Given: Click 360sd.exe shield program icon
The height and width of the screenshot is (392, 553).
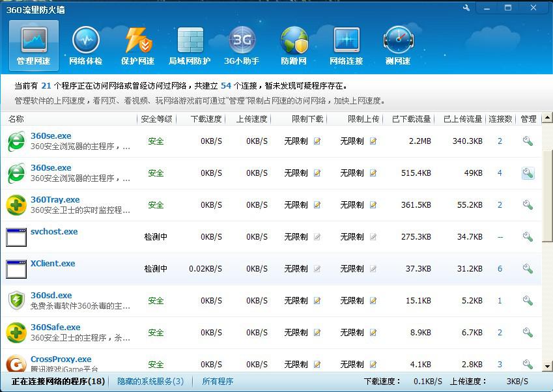Looking at the screenshot, I should click(x=16, y=301).
